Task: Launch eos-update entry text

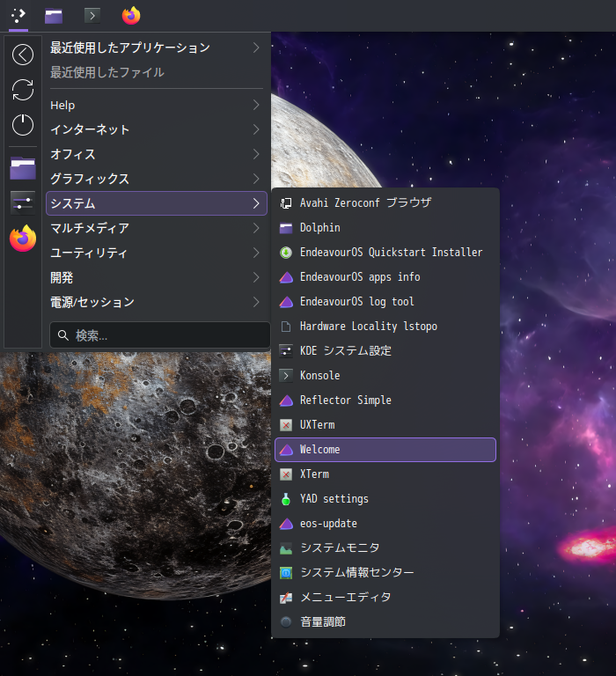Action: click(328, 524)
